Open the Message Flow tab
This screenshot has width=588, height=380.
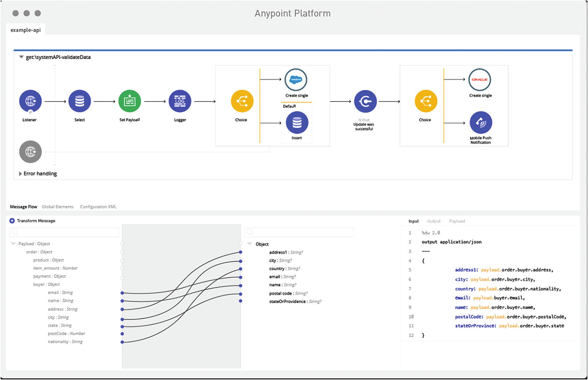click(x=24, y=207)
